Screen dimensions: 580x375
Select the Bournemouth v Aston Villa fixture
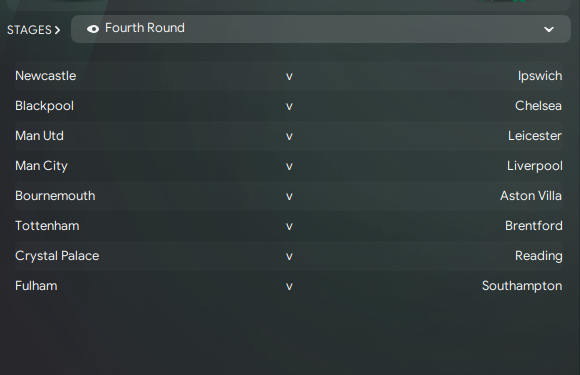(x=289, y=196)
